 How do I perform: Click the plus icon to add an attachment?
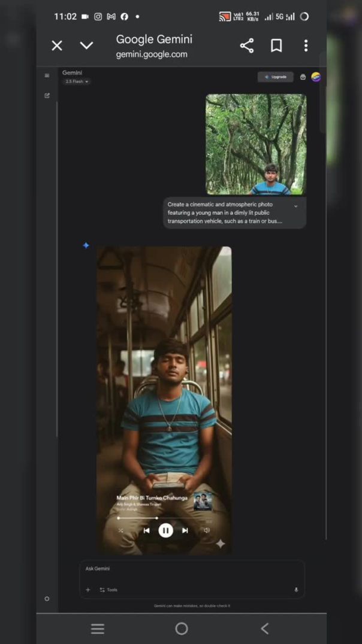88,590
